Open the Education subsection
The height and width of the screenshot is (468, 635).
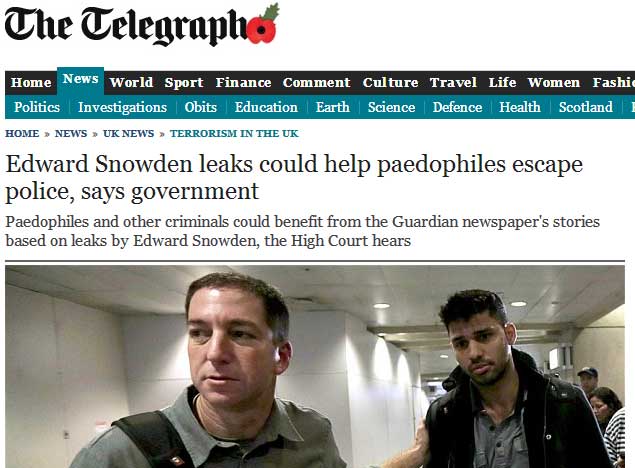coord(266,107)
